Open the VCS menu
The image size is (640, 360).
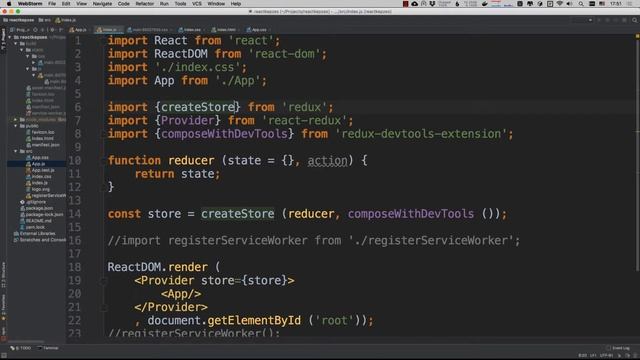197,4
